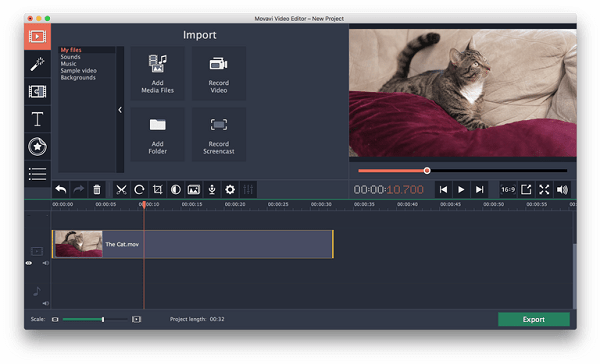Rotate the clip

(139, 189)
